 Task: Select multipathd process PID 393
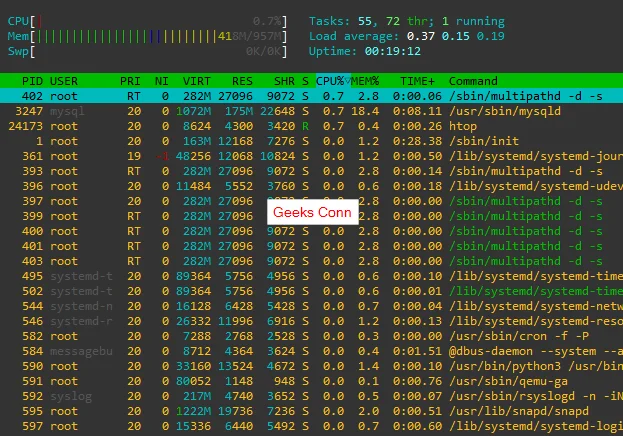coord(312,171)
